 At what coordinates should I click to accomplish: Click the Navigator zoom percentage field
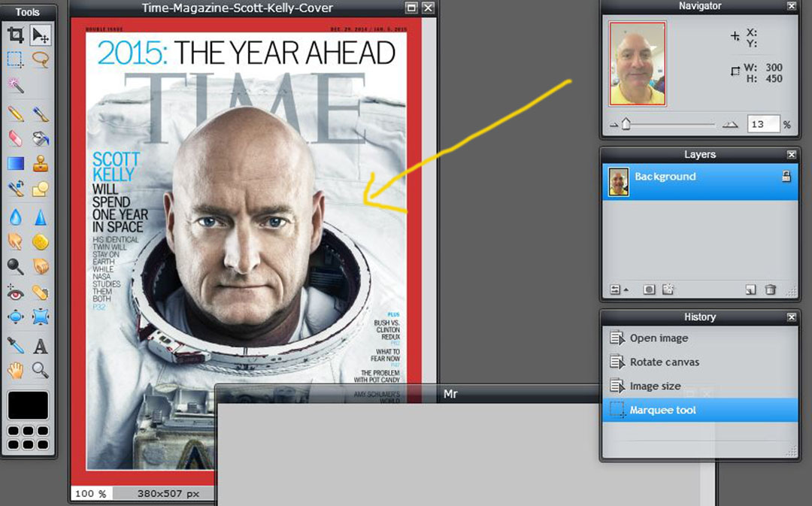coord(762,125)
